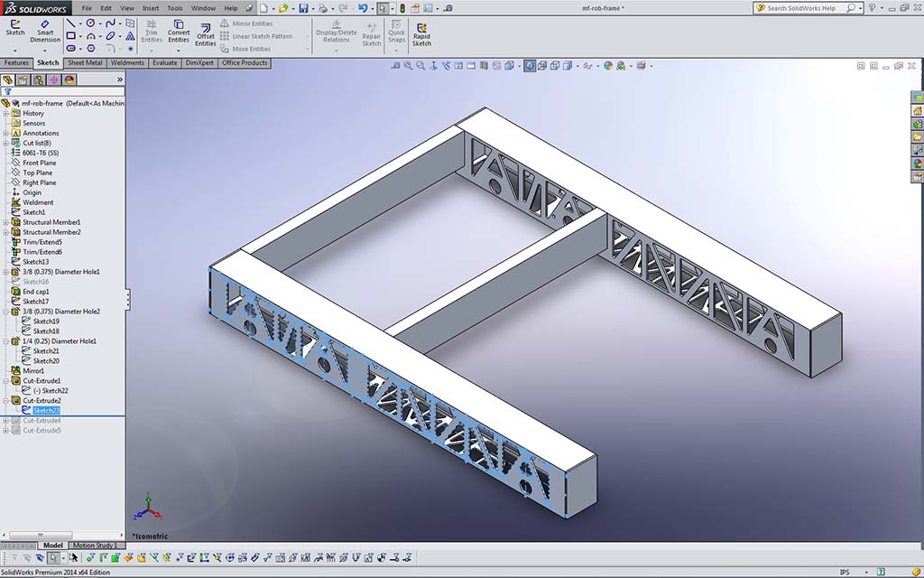Switch to the Motion Study 1 tab
This screenshot has width=924, height=578.
(94, 545)
